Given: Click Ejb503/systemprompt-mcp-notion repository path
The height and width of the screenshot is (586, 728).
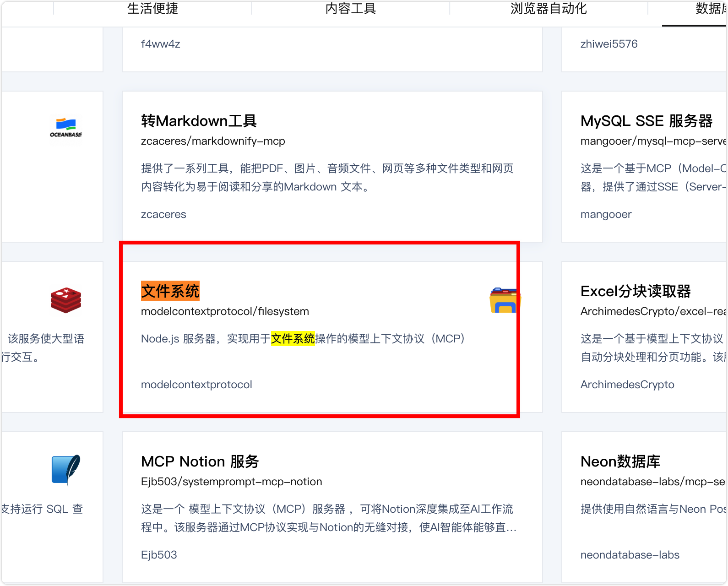Looking at the screenshot, I should coord(232,482).
